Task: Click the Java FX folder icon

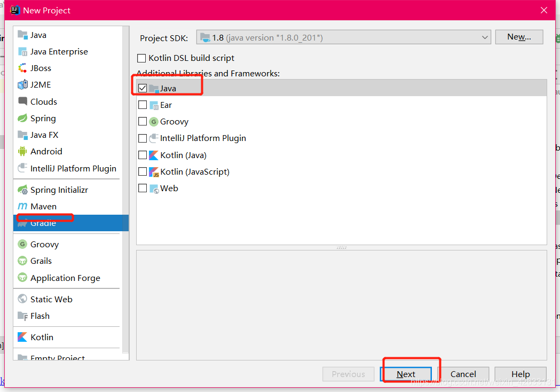Action: [x=22, y=135]
